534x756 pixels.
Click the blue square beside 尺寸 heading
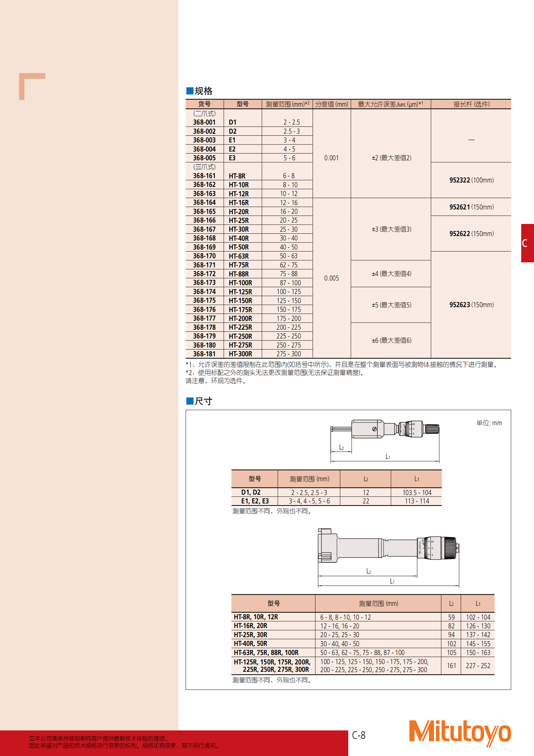[190, 401]
